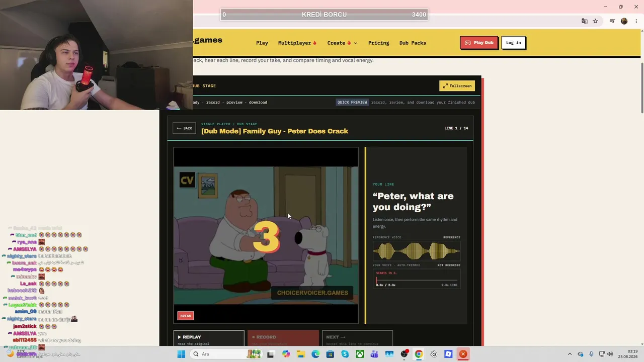Enter Fullscreen mode for the dub stage
The image size is (644, 362).
click(457, 86)
